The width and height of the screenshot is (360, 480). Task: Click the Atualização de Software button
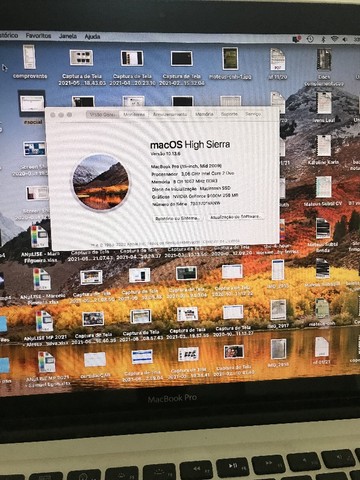tap(235, 217)
